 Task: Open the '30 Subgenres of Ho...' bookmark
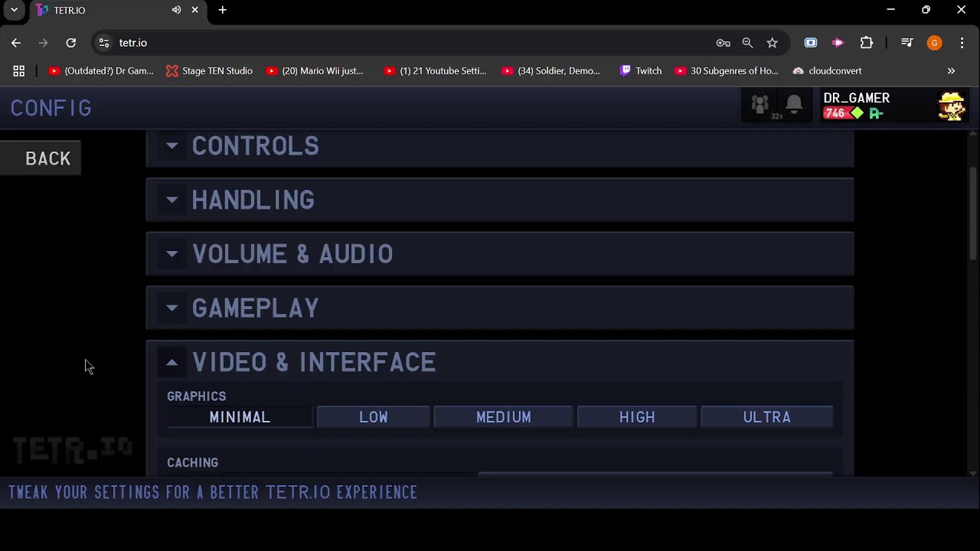727,71
